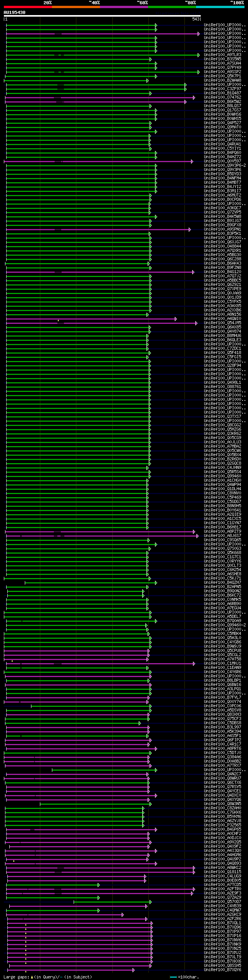The width and height of the screenshot is (248, 980).
Task: Select hit label UniRef100_C9SQ65
Action: (x=222, y=540)
